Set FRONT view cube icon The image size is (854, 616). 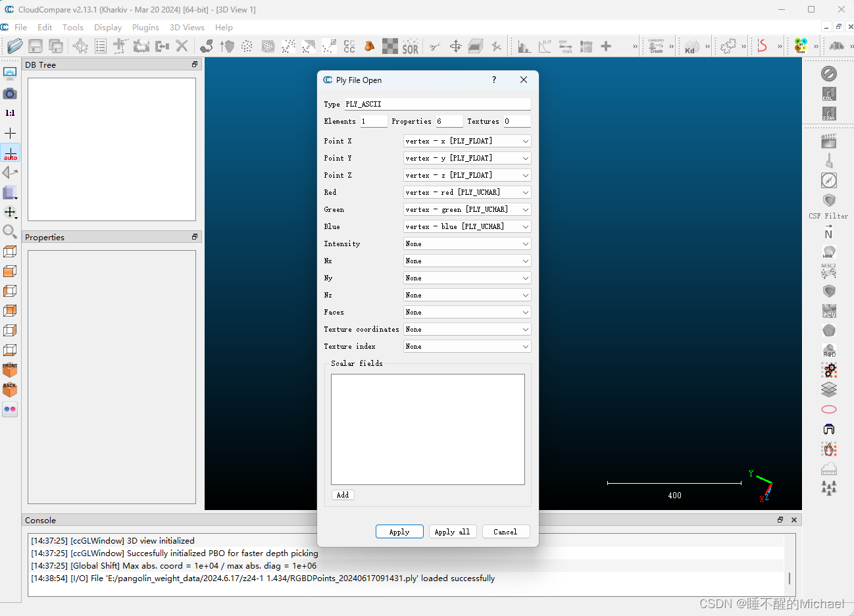[10, 370]
